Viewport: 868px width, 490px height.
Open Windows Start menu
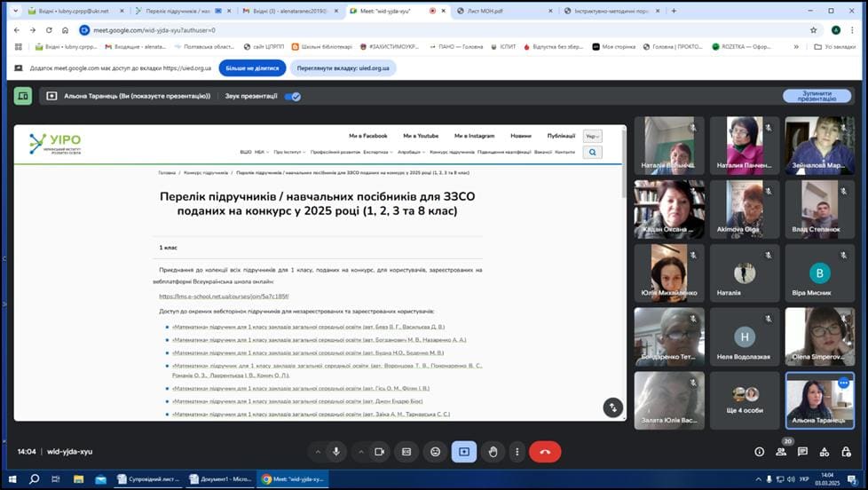[12, 479]
